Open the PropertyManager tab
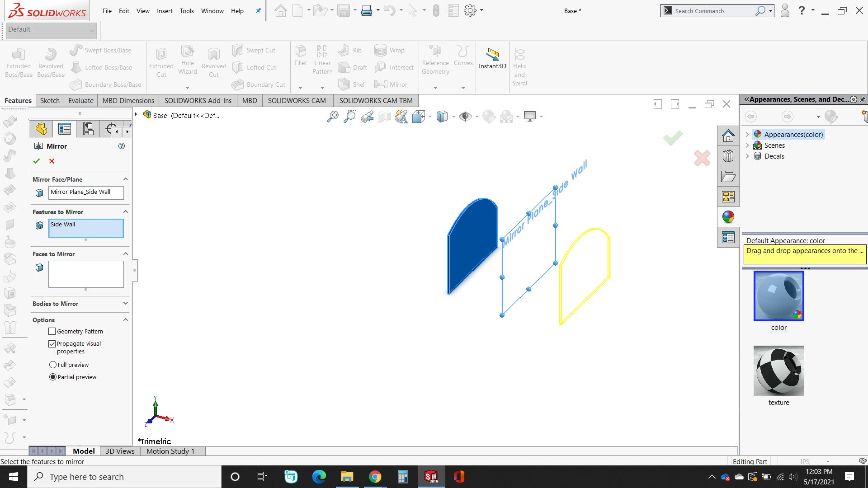Viewport: 868px width, 488px height. click(65, 129)
